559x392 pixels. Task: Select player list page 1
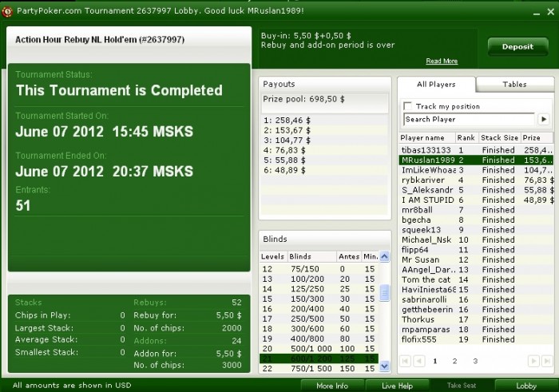[x=435, y=361]
